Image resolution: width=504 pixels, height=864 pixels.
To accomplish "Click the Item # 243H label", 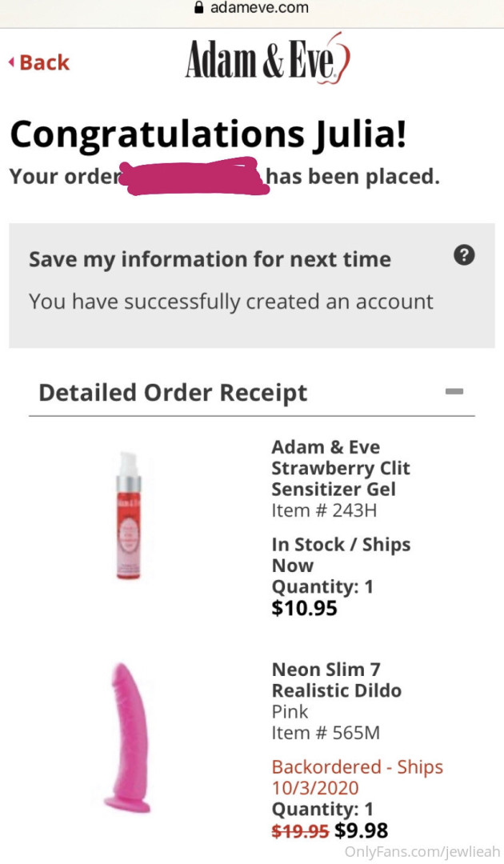I will point(324,510).
